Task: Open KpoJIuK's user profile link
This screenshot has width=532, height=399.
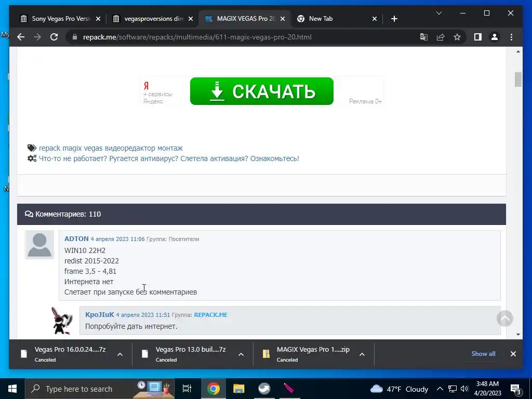Action: [99, 314]
